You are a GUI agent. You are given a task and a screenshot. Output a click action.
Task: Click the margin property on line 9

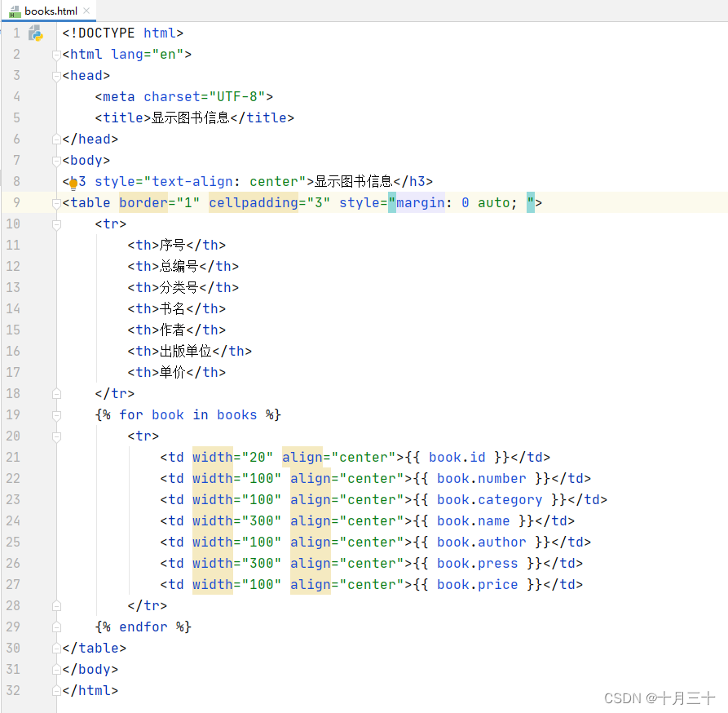click(x=420, y=202)
